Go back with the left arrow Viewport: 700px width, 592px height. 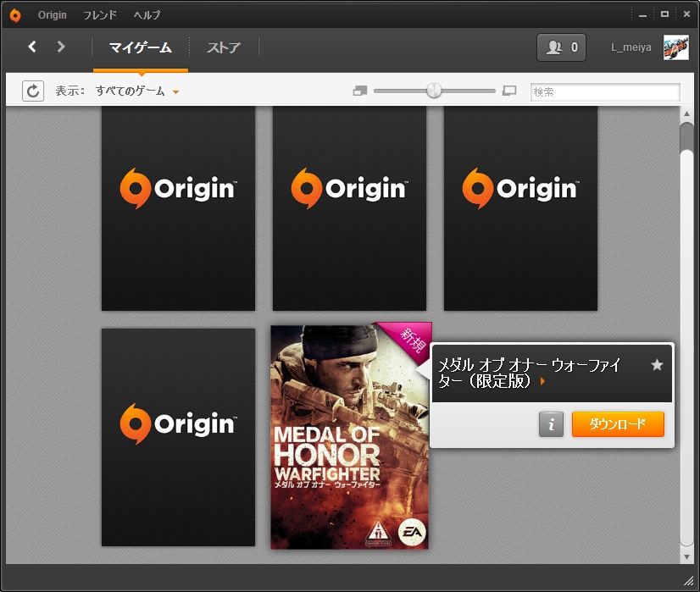32,47
